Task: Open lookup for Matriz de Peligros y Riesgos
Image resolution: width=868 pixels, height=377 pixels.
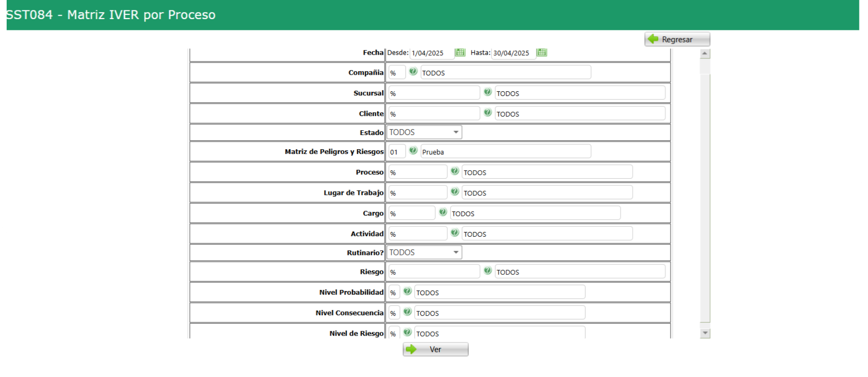Action: tap(413, 151)
